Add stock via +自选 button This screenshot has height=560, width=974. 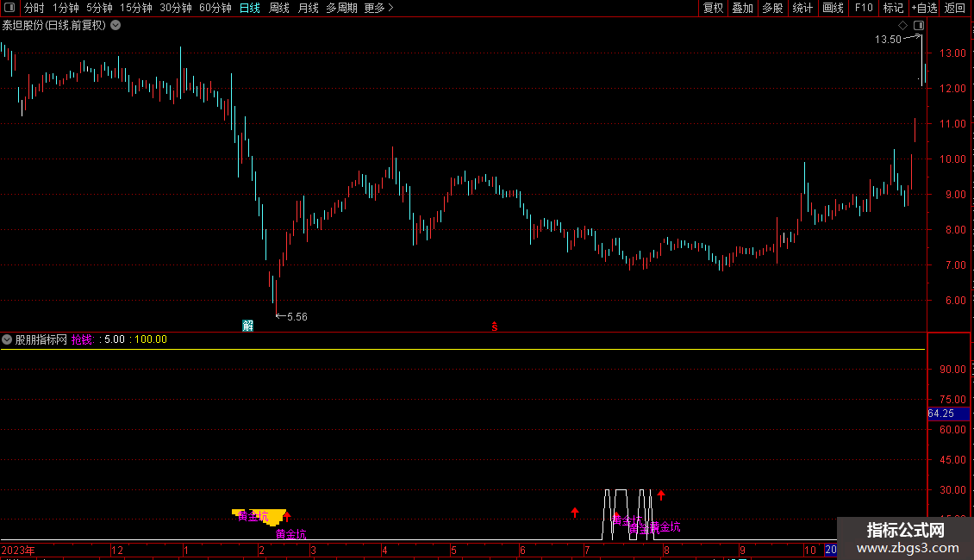coord(924,8)
